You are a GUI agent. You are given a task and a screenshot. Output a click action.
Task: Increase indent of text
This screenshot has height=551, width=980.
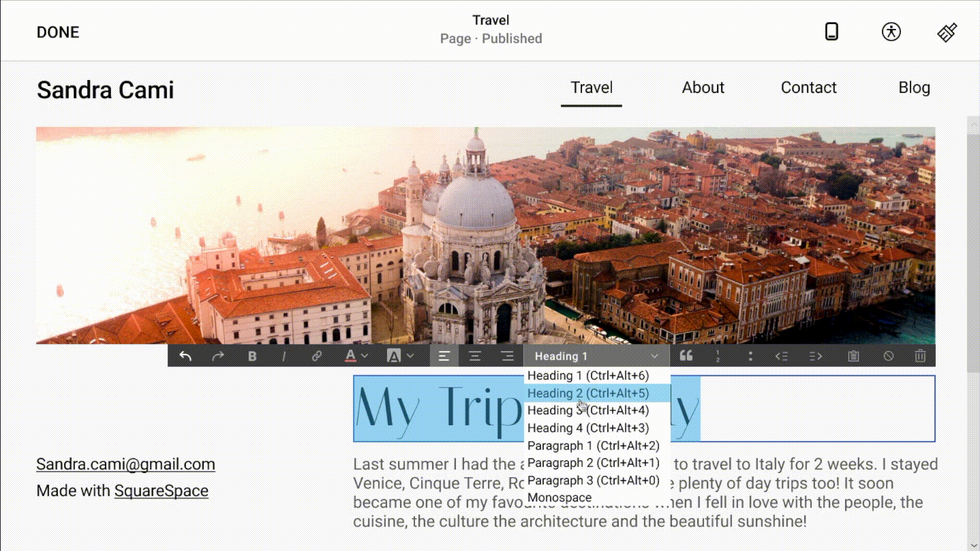point(816,356)
